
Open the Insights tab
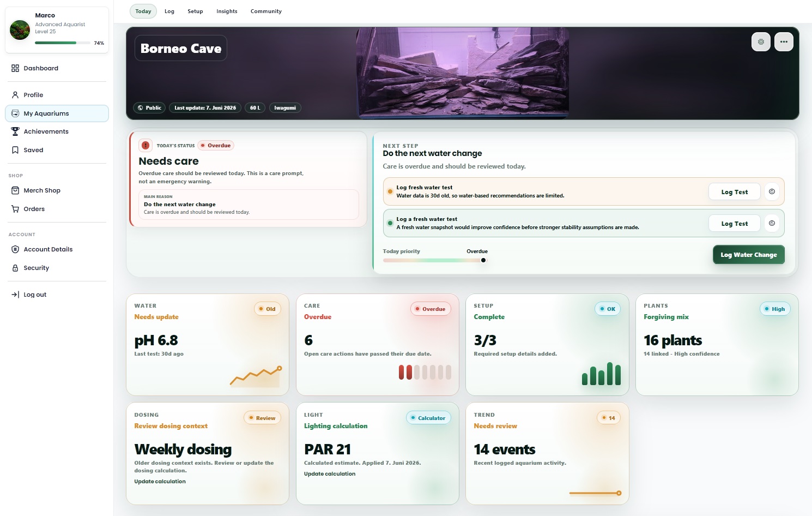(227, 11)
